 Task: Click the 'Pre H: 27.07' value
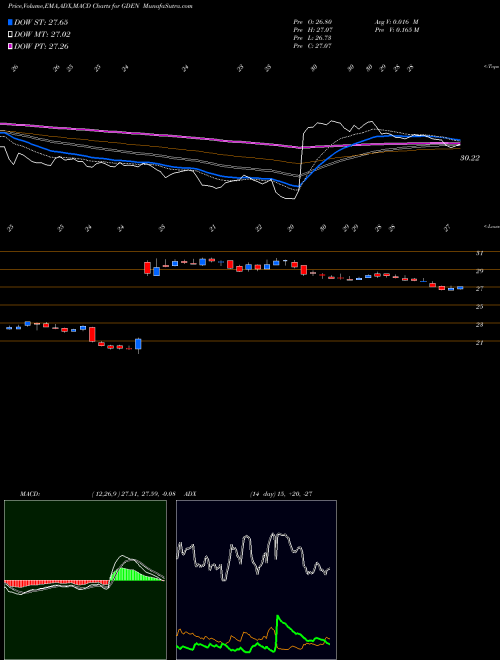(313, 30)
